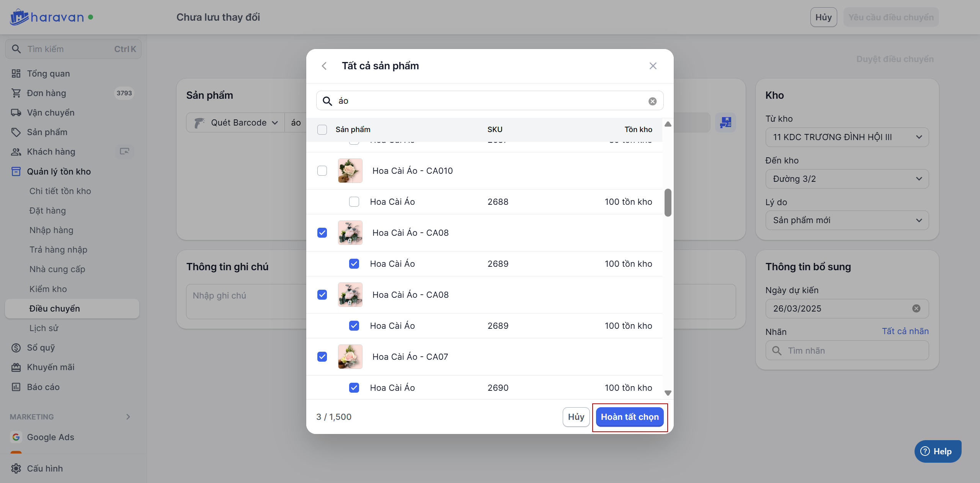The height and width of the screenshot is (483, 980).
Task: Click Hoàn tất chọn button
Action: (x=629, y=417)
